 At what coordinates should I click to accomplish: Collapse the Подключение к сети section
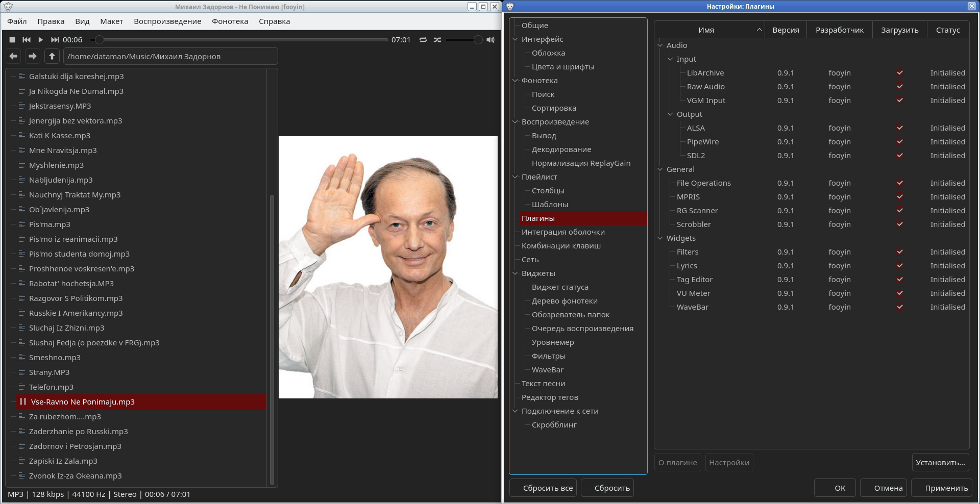click(x=515, y=411)
